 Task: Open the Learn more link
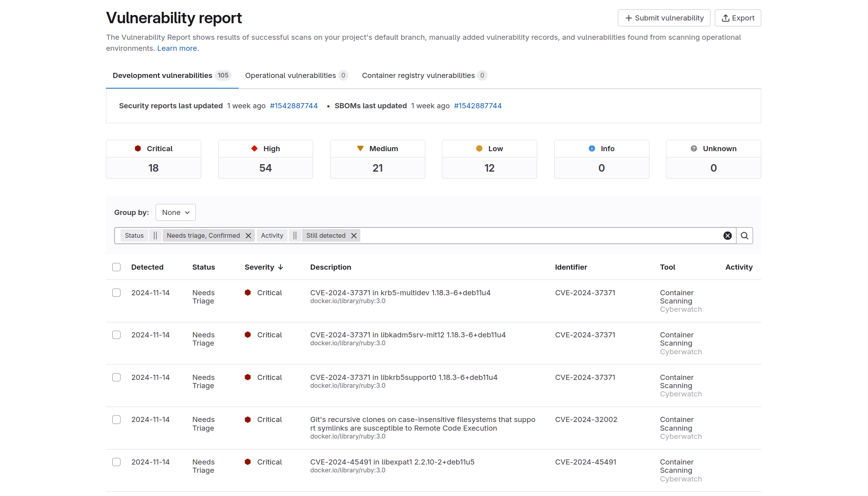point(177,48)
